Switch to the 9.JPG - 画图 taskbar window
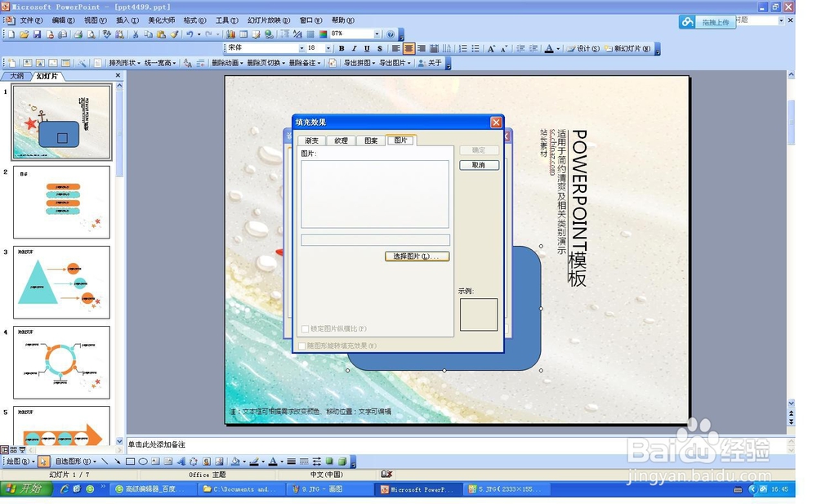Screen dimensions: 817x504 330,489
